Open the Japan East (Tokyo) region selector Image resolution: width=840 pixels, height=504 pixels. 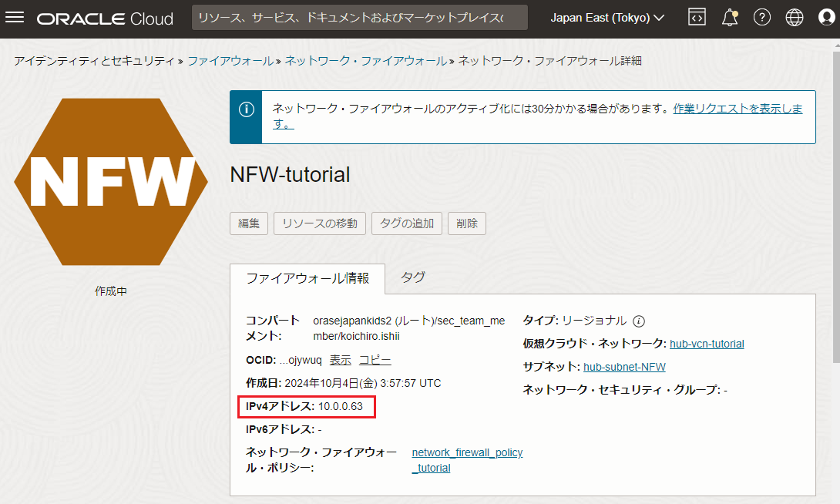(607, 17)
